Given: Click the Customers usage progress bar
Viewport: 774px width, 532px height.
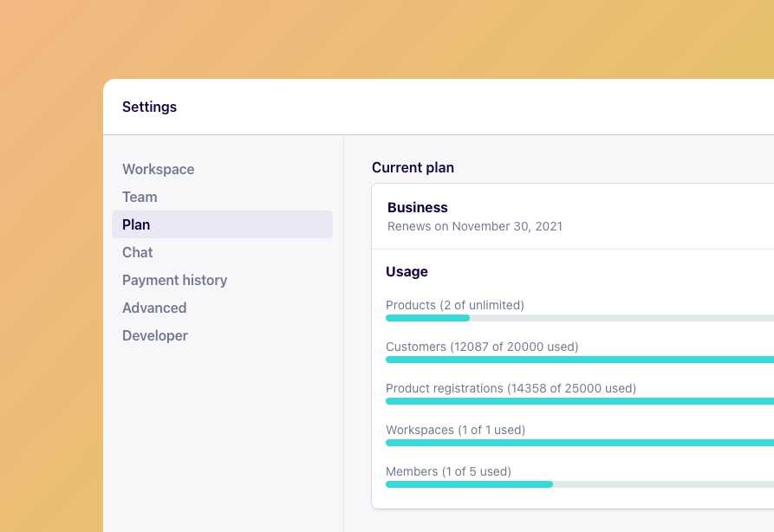Looking at the screenshot, I should point(579,360).
